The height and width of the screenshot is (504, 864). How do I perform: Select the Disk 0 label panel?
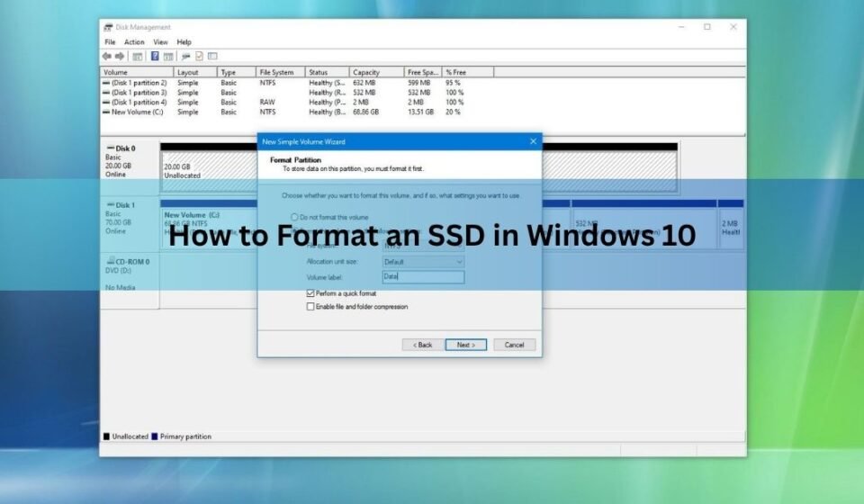pyautogui.click(x=130, y=166)
